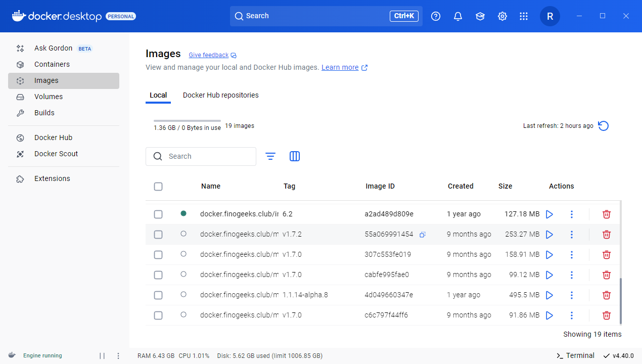Check the row with image 4d049660347e

158,295
